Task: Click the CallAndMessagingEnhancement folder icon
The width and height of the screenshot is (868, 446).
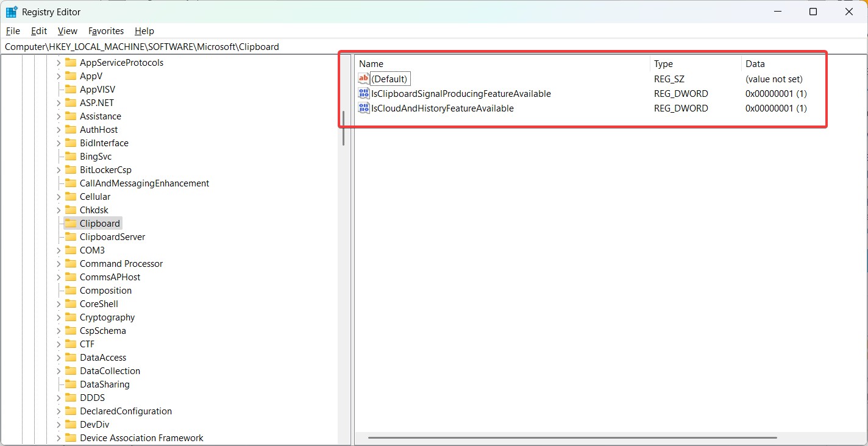Action: (70, 183)
